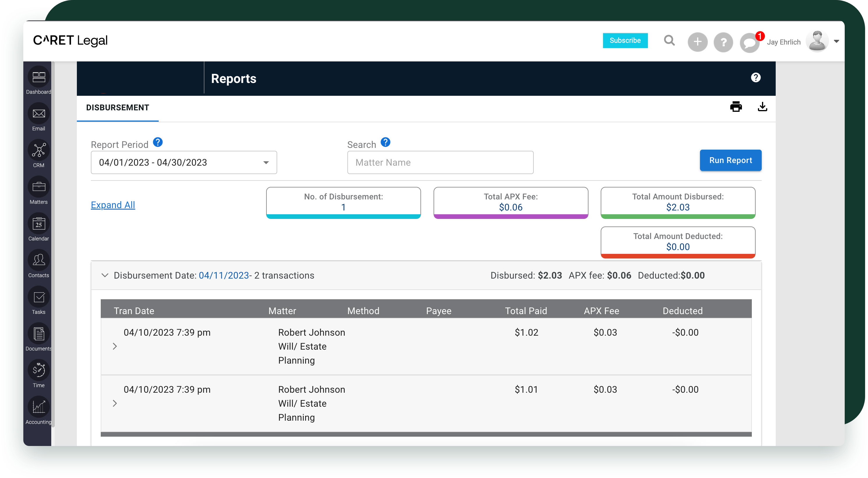
Task: Click the Total Paid column header
Action: (526, 311)
